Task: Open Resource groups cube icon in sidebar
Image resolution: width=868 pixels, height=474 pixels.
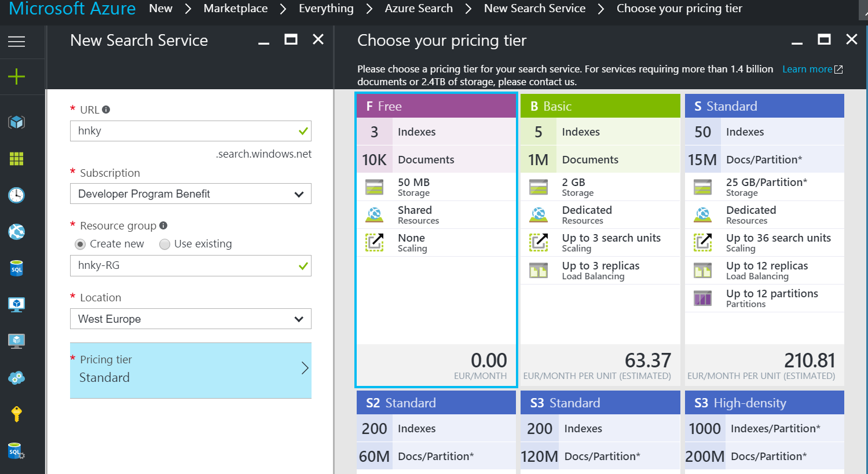Action: (16, 122)
